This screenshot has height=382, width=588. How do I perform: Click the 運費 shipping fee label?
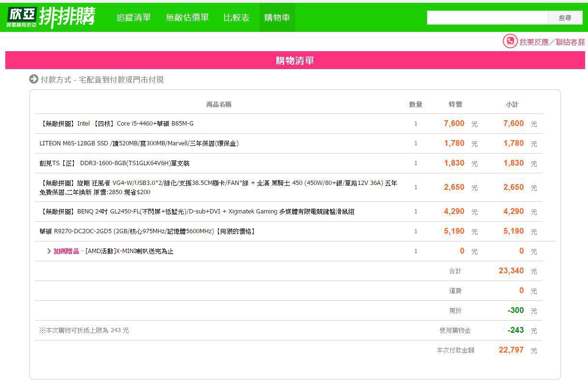coord(455,291)
